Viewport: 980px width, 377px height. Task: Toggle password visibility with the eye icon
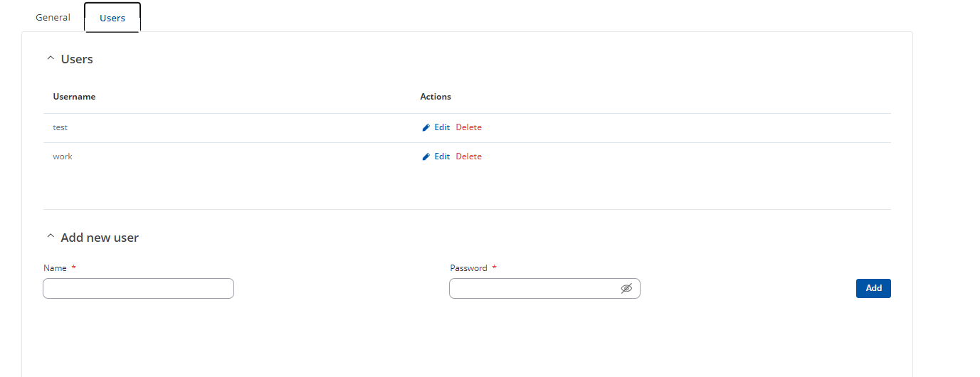tap(626, 288)
